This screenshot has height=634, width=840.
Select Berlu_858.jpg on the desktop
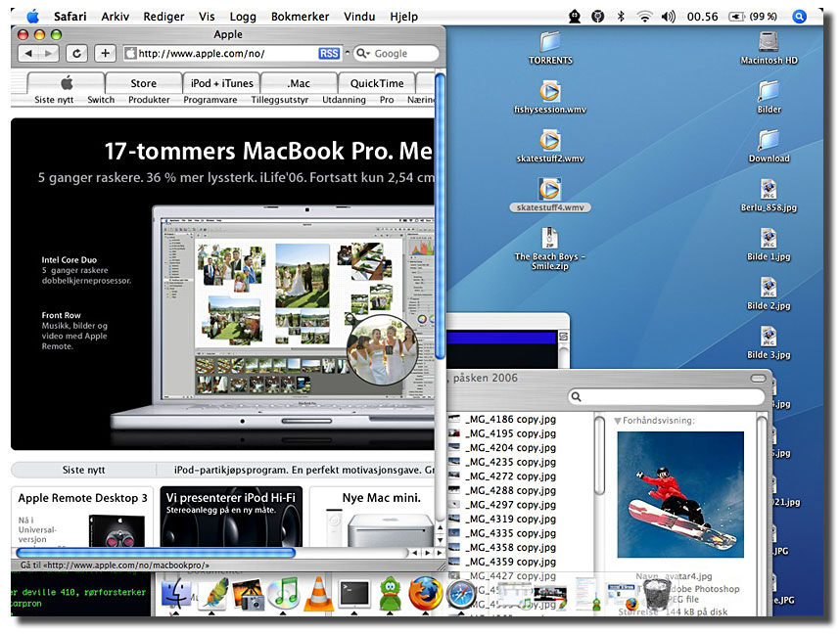click(769, 196)
